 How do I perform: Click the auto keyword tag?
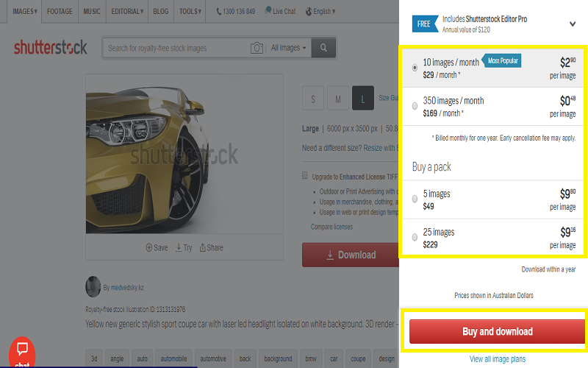142,358
